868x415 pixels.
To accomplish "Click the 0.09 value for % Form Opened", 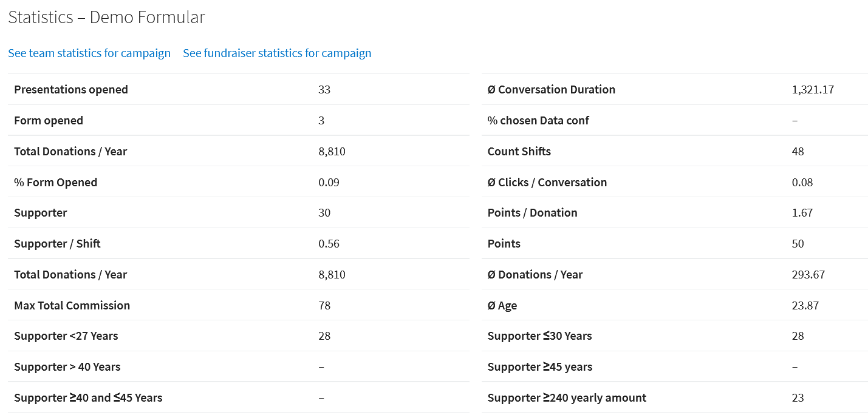I will click(329, 182).
